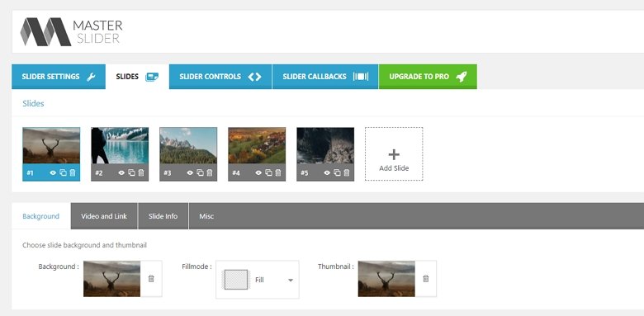Toggle visibility eye on slide #1
644x316 pixels.
pyautogui.click(x=53, y=172)
